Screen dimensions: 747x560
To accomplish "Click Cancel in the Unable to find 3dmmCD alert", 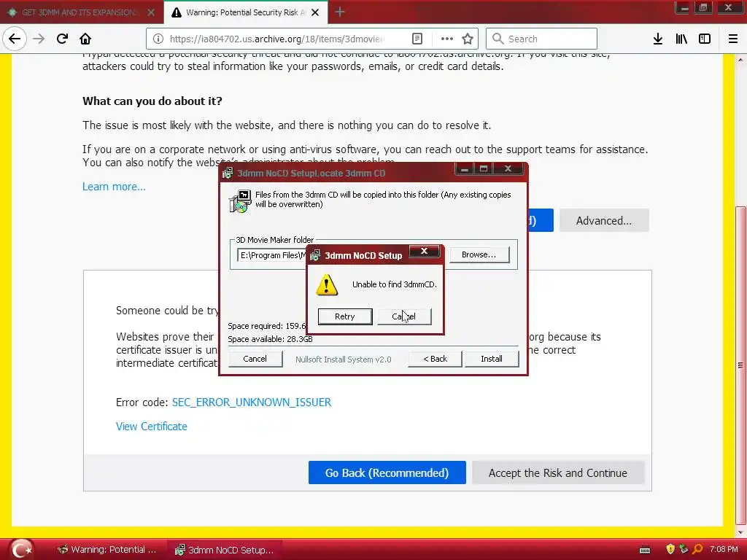I will 404,316.
